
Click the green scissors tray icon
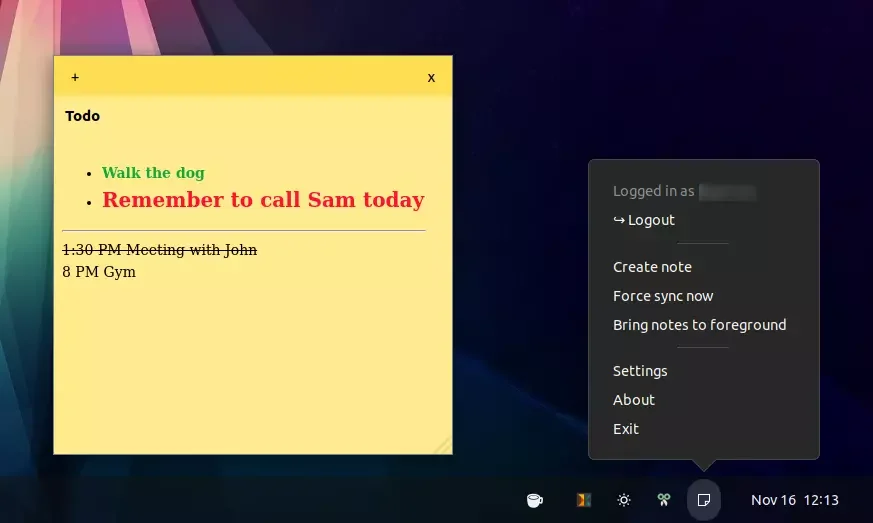(664, 500)
